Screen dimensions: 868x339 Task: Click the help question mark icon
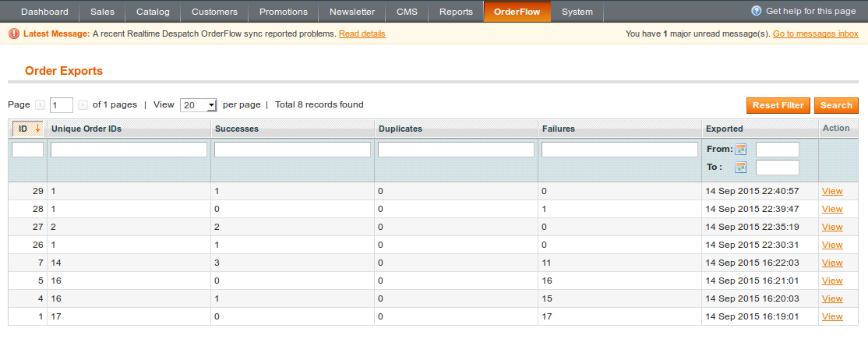click(x=756, y=11)
